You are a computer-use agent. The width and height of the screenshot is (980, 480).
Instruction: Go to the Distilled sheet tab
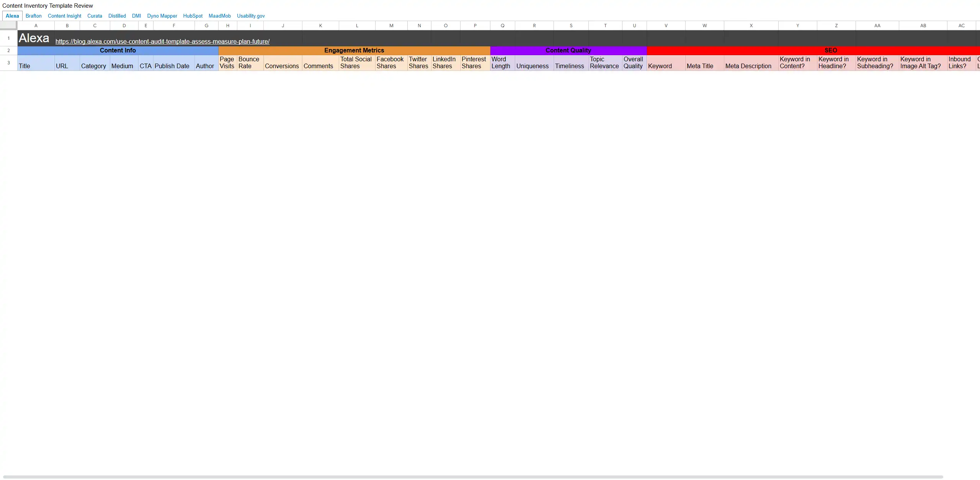coord(117,16)
